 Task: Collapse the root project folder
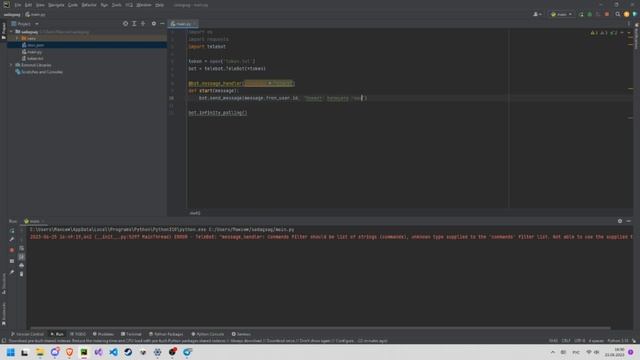(11, 31)
